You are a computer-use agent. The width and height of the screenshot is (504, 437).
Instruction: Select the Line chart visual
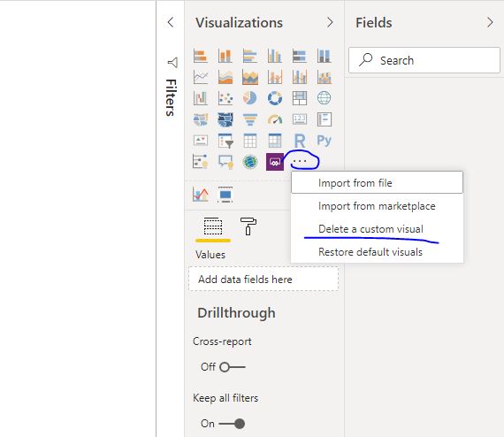[201, 77]
